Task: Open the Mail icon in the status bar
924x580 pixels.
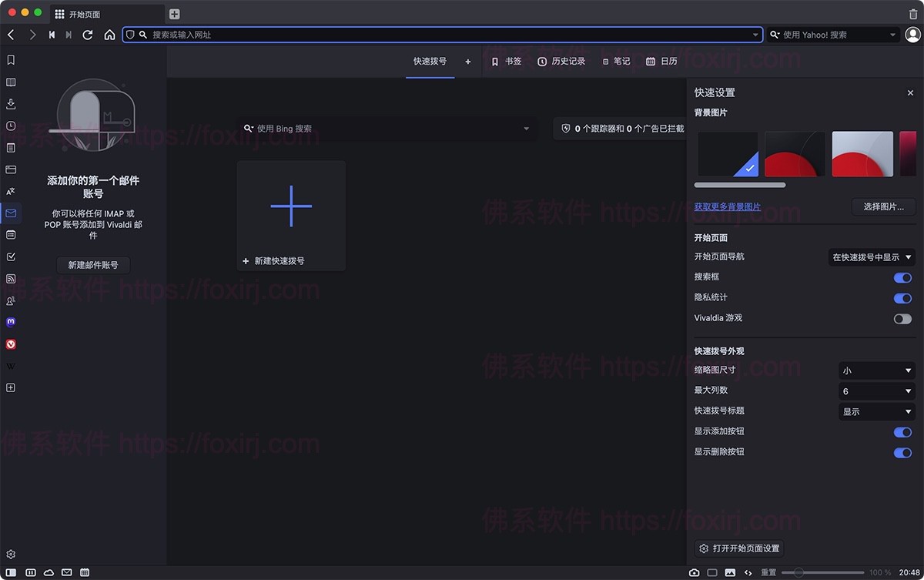Action: tap(66, 572)
